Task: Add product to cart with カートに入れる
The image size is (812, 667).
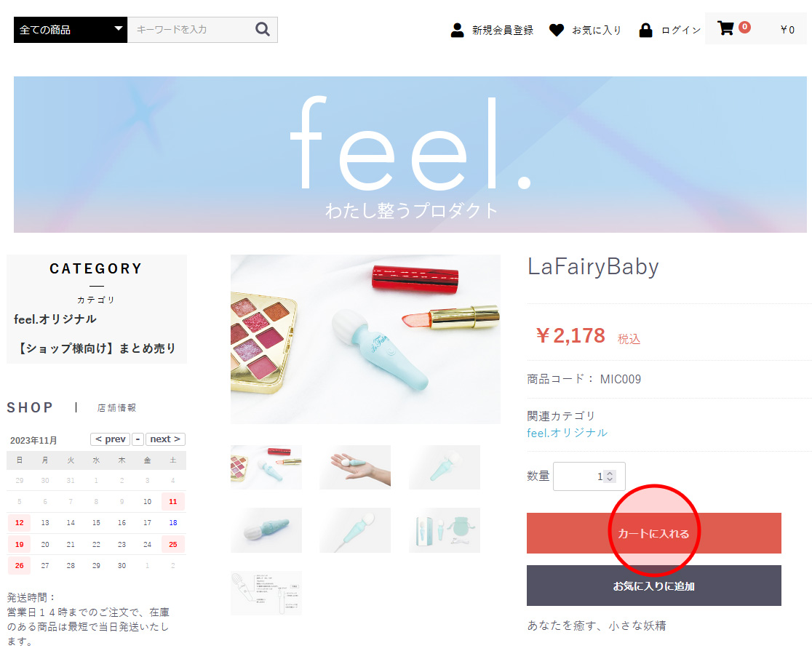Action: 653,533
